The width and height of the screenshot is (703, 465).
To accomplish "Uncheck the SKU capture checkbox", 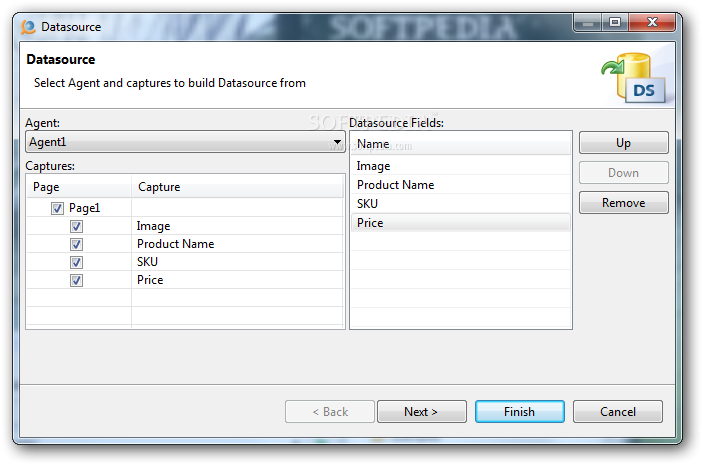I will coord(76,262).
